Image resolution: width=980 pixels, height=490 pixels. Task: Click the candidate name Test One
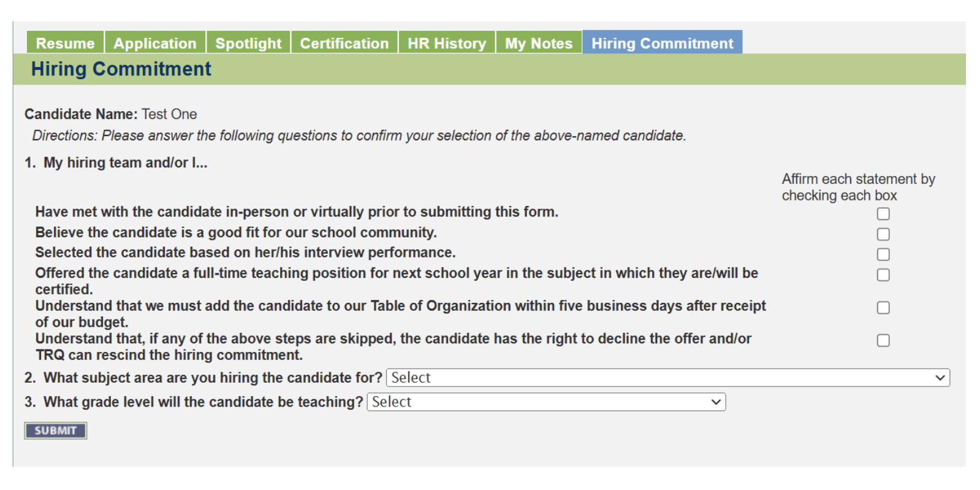pos(169,114)
